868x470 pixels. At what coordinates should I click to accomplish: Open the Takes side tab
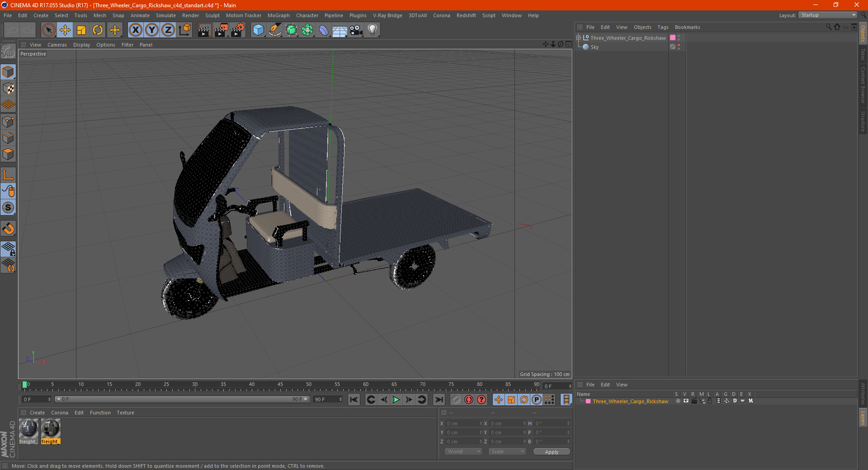863,54
